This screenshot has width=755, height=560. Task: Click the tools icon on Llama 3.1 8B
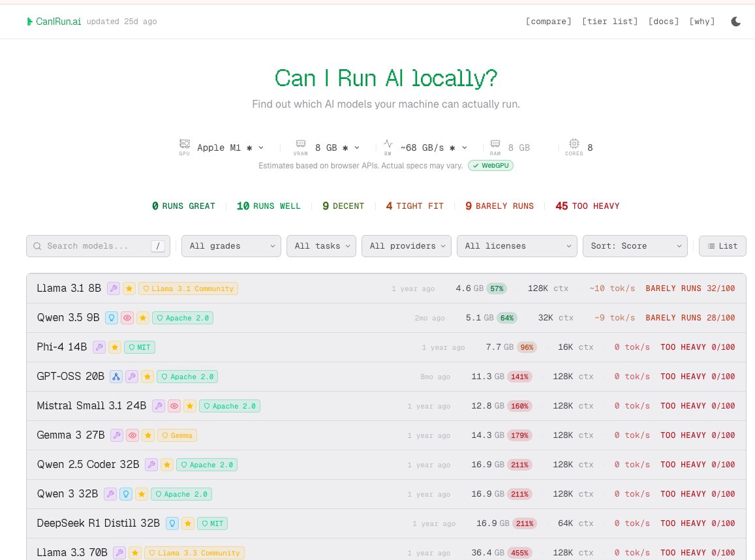[x=113, y=288]
